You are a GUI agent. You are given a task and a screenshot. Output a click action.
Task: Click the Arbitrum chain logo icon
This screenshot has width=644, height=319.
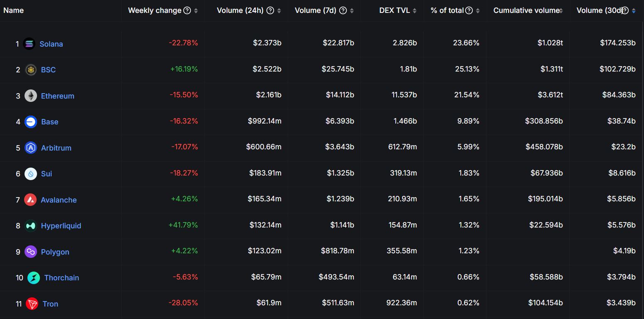pos(31,148)
